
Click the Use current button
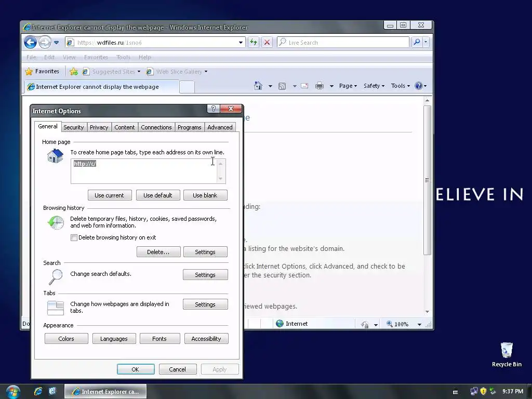click(110, 195)
